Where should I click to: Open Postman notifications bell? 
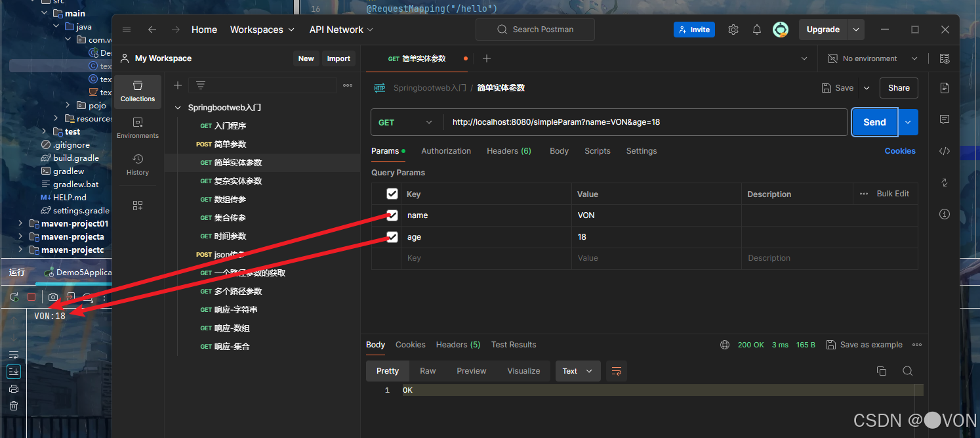[757, 30]
